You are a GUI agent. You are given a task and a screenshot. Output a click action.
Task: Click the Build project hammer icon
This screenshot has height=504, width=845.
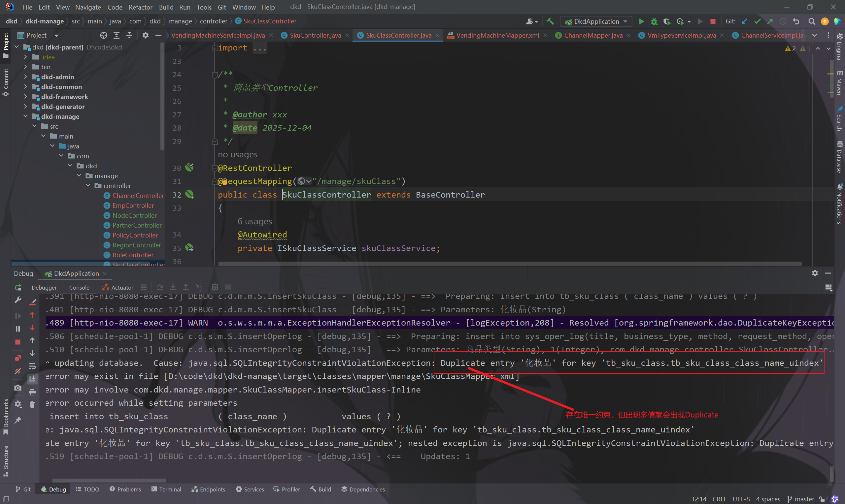click(x=550, y=21)
